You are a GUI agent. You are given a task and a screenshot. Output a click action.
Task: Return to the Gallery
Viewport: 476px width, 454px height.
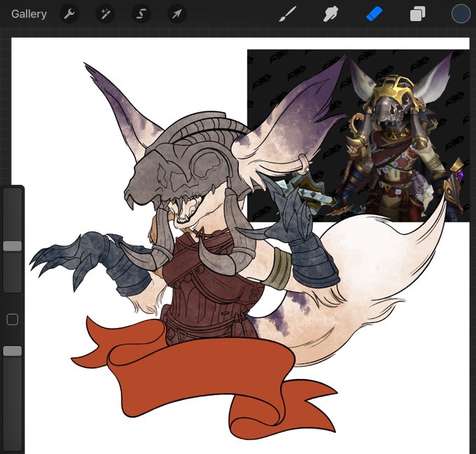(x=29, y=14)
